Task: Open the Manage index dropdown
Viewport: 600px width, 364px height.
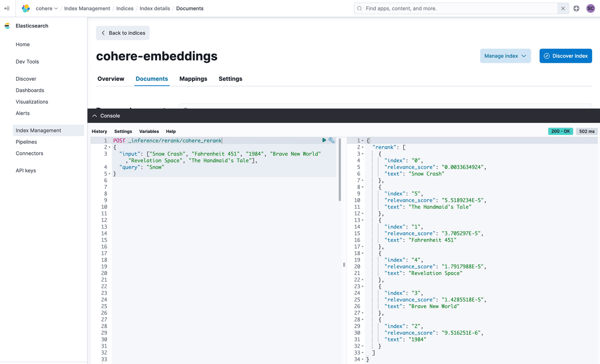Action: (x=505, y=55)
